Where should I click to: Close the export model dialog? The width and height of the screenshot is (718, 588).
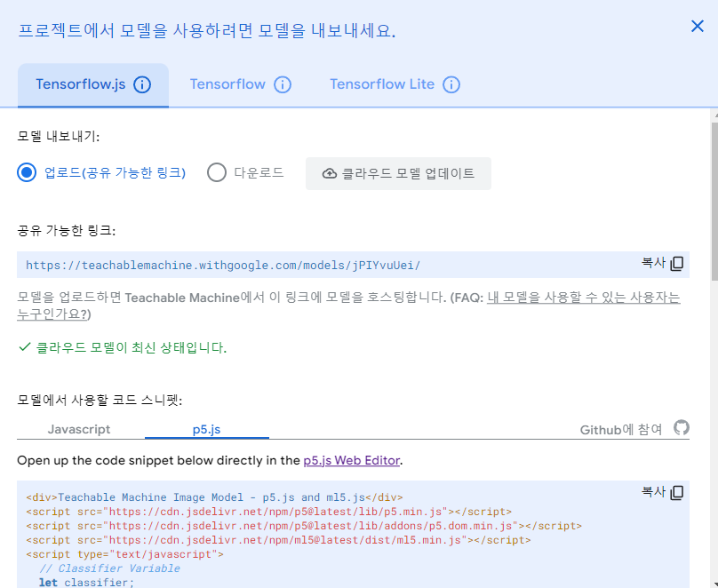coord(697,26)
